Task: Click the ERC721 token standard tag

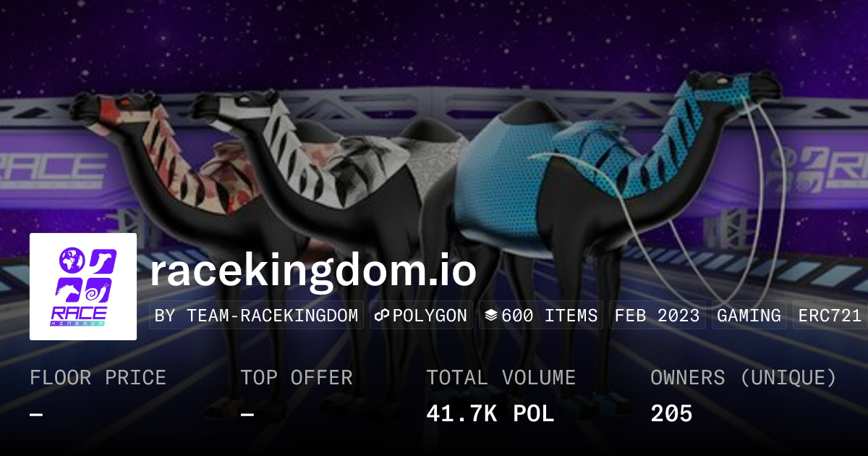Action: point(830,316)
